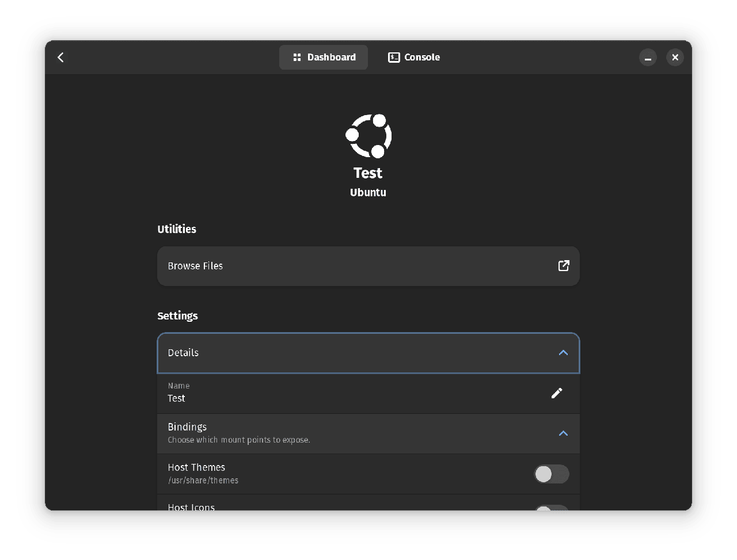
Task: Collapse the Bindings chevron arrow
Action: [x=563, y=433]
